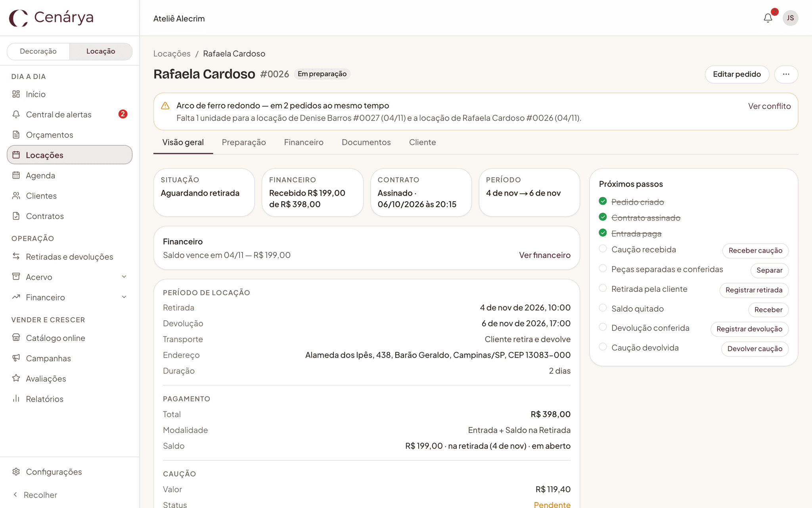
Task: Click the Editar pedido button
Action: click(x=737, y=74)
